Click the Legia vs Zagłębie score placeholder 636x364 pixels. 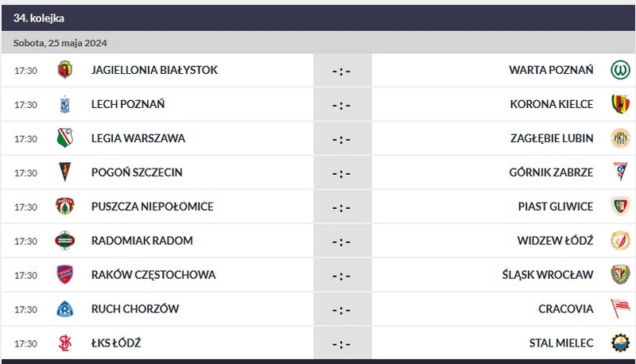pyautogui.click(x=342, y=139)
